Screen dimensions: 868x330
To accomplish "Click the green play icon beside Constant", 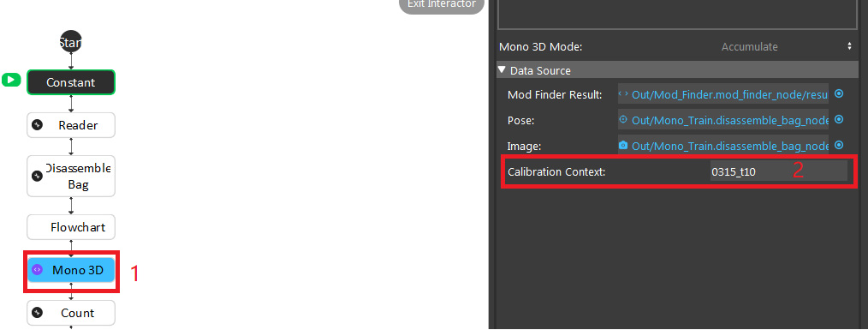I will (10, 81).
